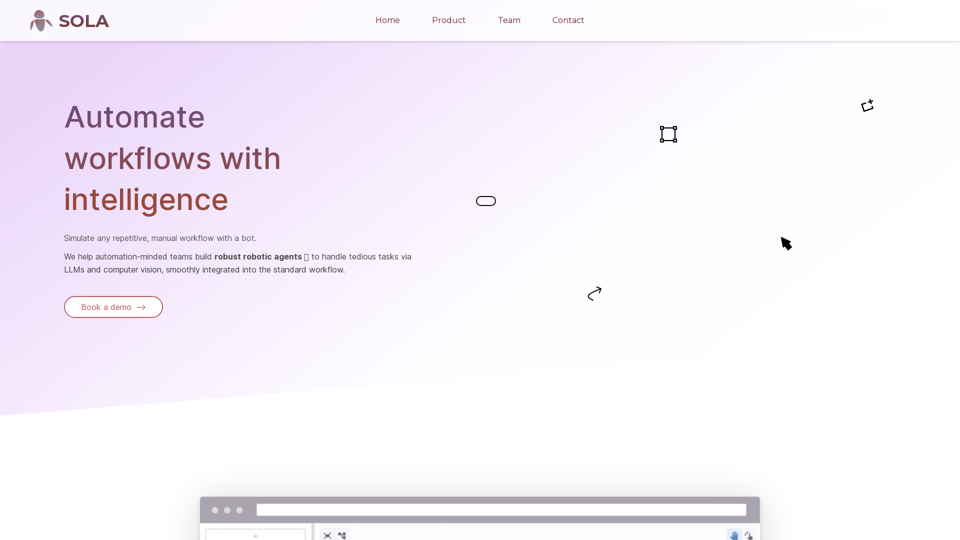Click the plus placeholder in mockup sidebar

255,535
